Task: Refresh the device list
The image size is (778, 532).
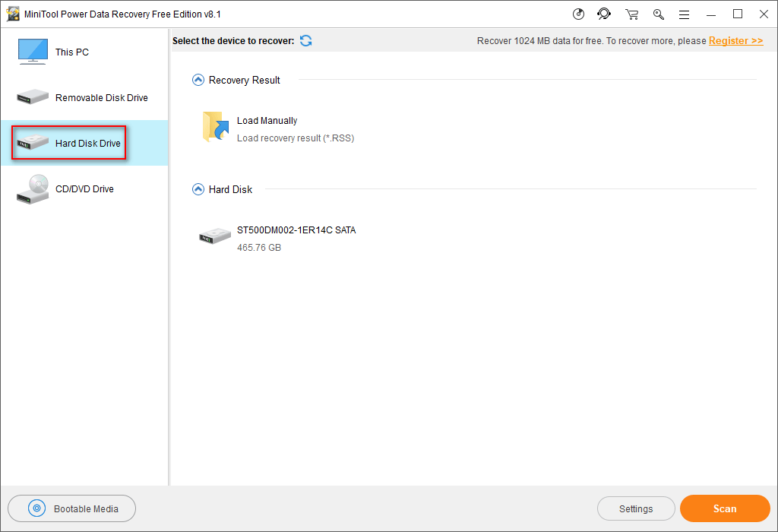Action: click(x=305, y=41)
